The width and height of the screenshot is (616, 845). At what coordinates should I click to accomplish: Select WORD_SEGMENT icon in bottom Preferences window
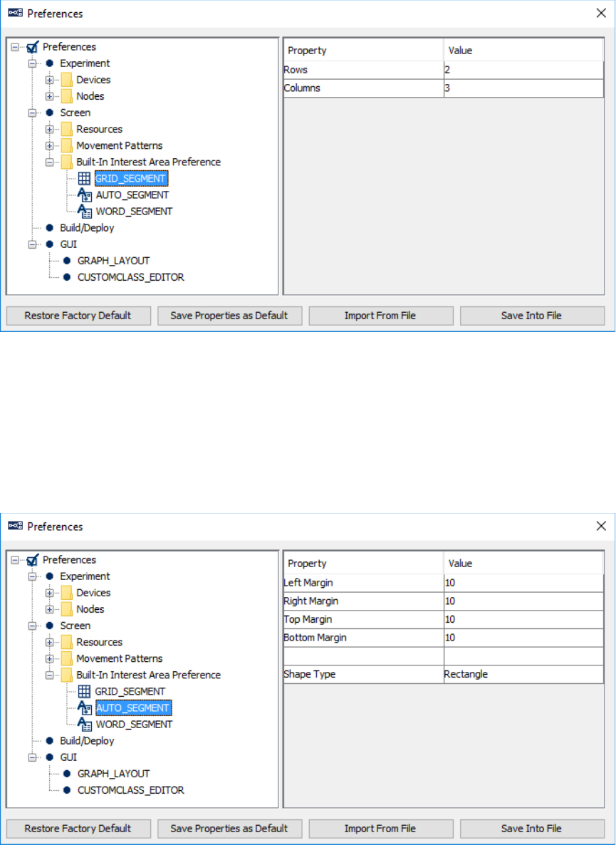click(85, 725)
